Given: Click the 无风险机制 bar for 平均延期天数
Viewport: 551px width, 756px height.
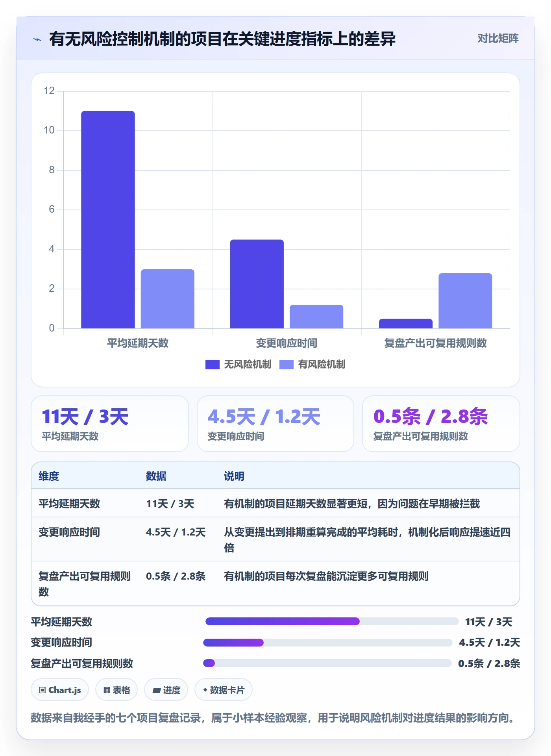Looking at the screenshot, I should click(108, 220).
